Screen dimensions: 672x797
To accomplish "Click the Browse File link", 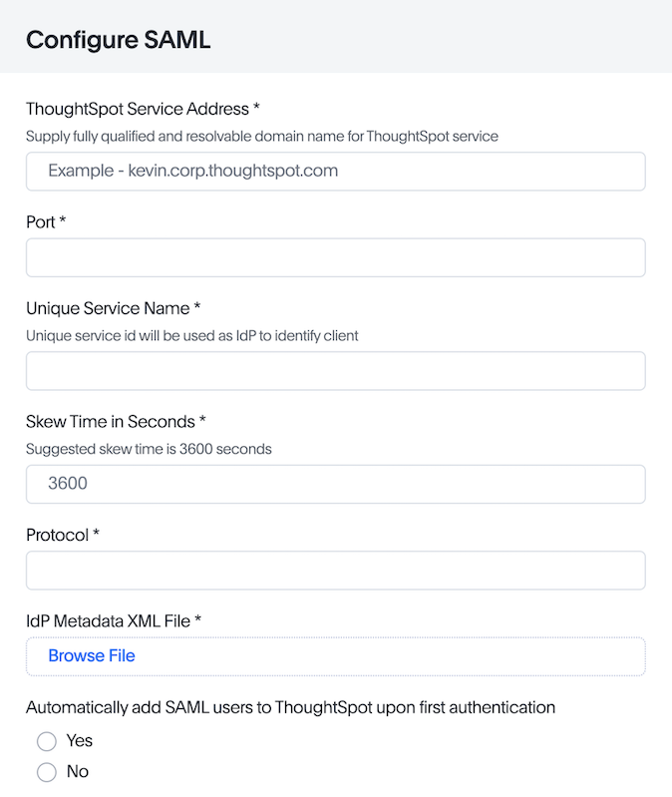I will pyautogui.click(x=92, y=655).
